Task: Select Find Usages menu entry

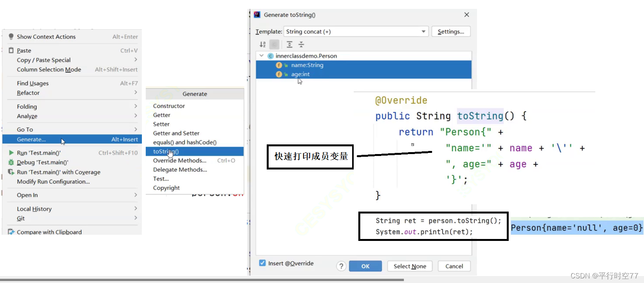Action: click(72, 83)
